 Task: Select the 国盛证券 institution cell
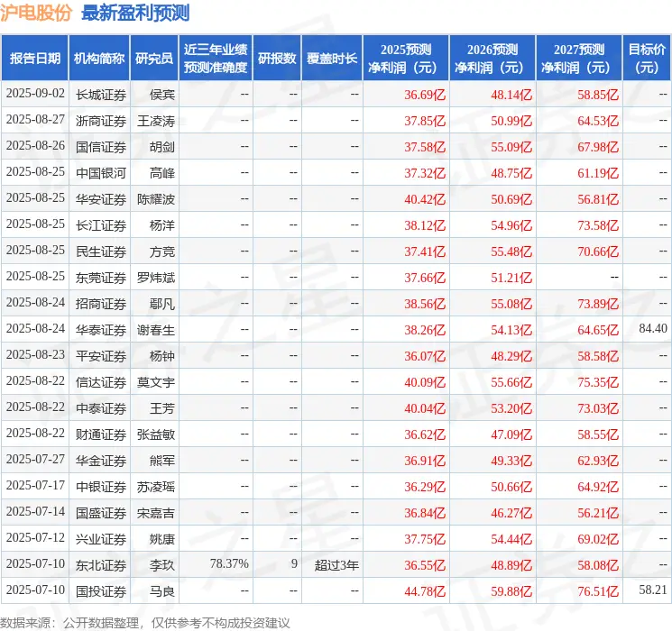(x=101, y=513)
